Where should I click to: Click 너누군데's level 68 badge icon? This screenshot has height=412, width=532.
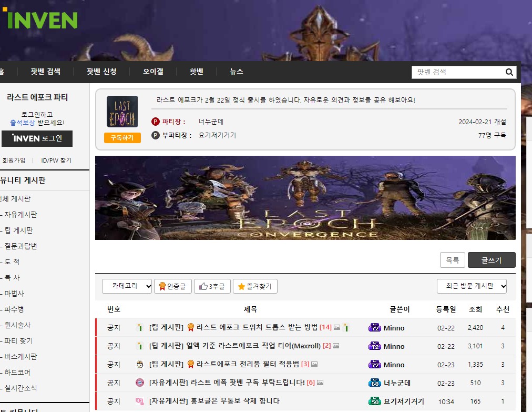(375, 383)
